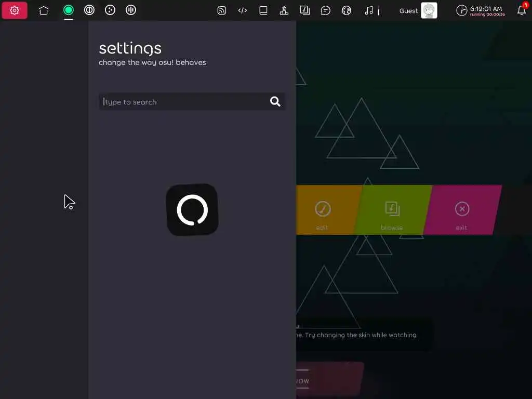Viewport: 532px width, 399px height.
Task: Click the green browse button
Action: click(393, 210)
